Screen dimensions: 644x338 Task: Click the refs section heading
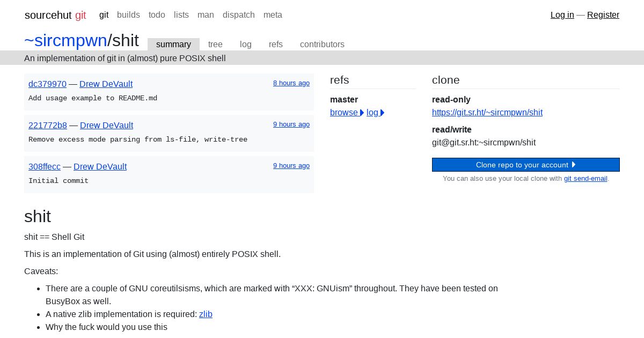[340, 80]
